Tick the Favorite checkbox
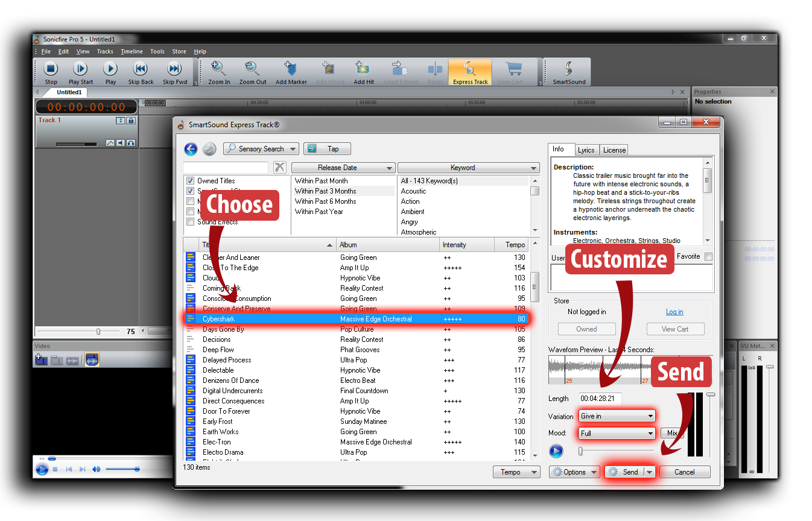Viewport: 812px width, 521px height. coord(708,257)
